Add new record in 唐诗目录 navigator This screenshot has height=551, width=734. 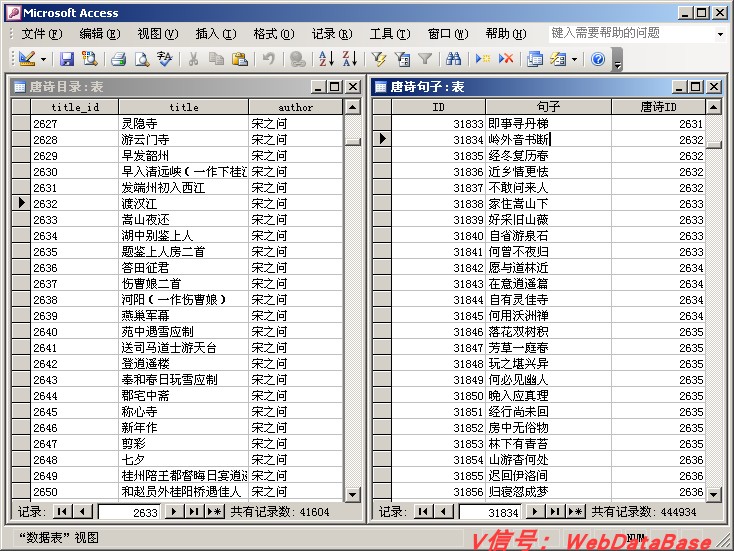point(215,511)
